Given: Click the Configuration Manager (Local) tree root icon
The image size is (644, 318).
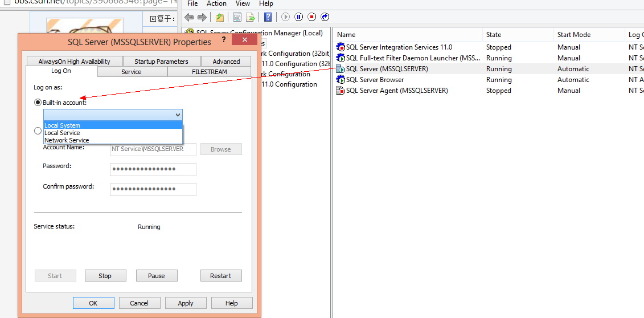Looking at the screenshot, I should point(190,32).
